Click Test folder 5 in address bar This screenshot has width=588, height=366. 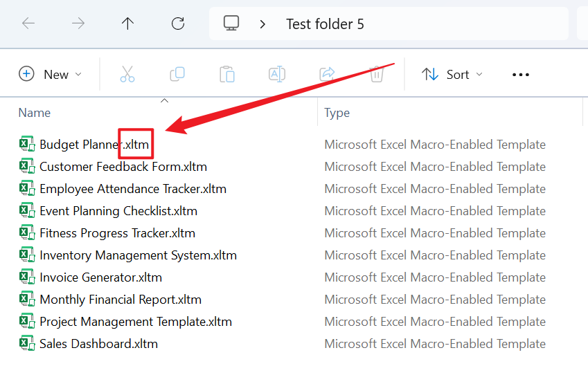click(x=325, y=24)
